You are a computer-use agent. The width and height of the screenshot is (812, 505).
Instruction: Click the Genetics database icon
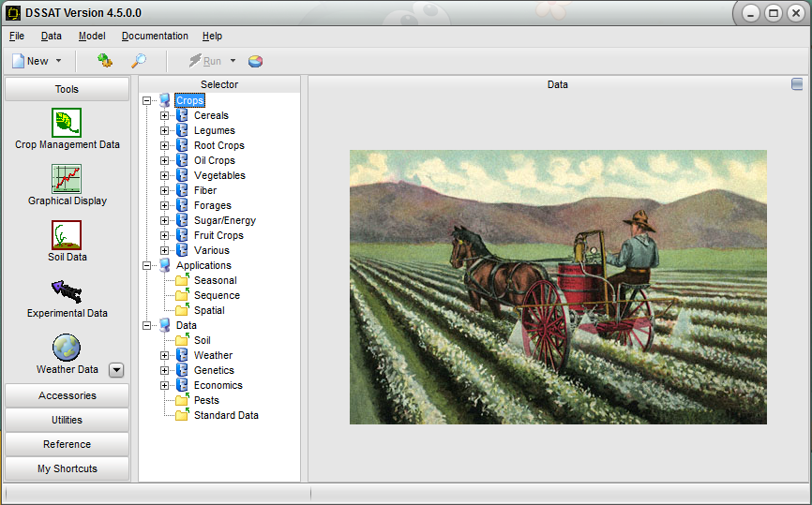pyautogui.click(x=182, y=370)
